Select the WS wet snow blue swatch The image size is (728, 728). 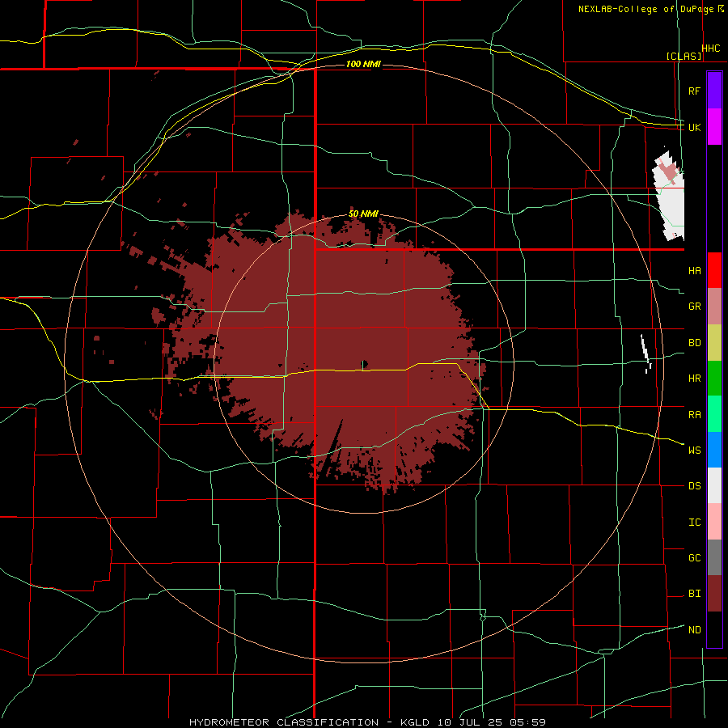coord(714,450)
